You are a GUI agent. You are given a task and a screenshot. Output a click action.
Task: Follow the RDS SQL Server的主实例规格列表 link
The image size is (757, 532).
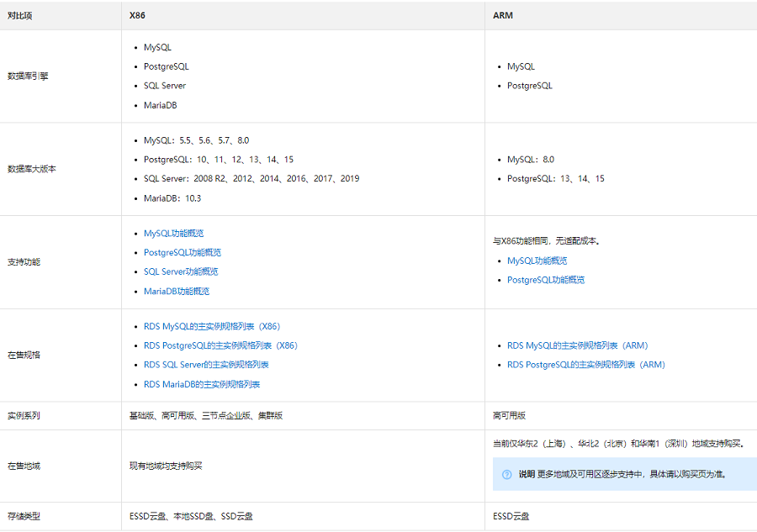pyautogui.click(x=206, y=365)
